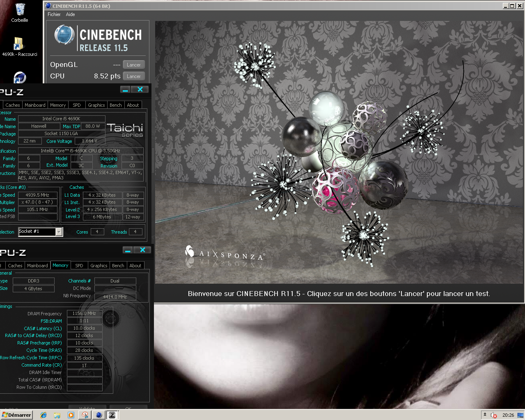Minimize the upper CPU-Z window
525x420 pixels.
click(126, 90)
